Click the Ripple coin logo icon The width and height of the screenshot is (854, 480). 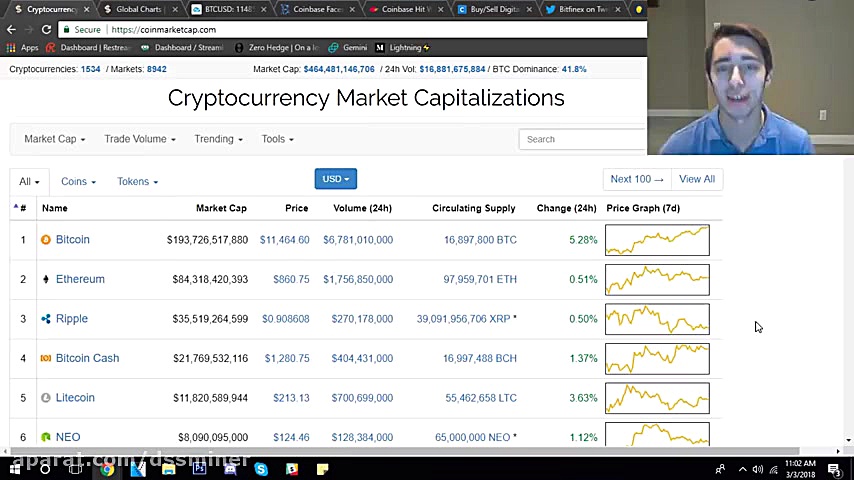coord(46,319)
